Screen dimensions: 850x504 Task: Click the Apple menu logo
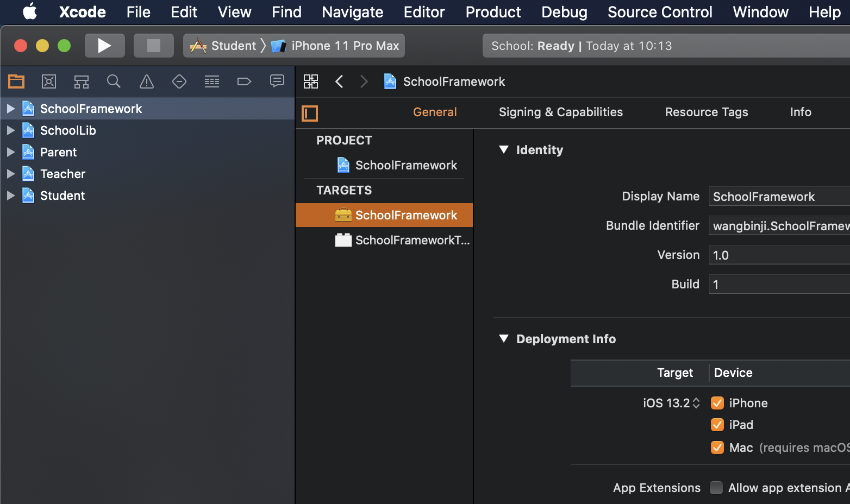pyautogui.click(x=30, y=11)
